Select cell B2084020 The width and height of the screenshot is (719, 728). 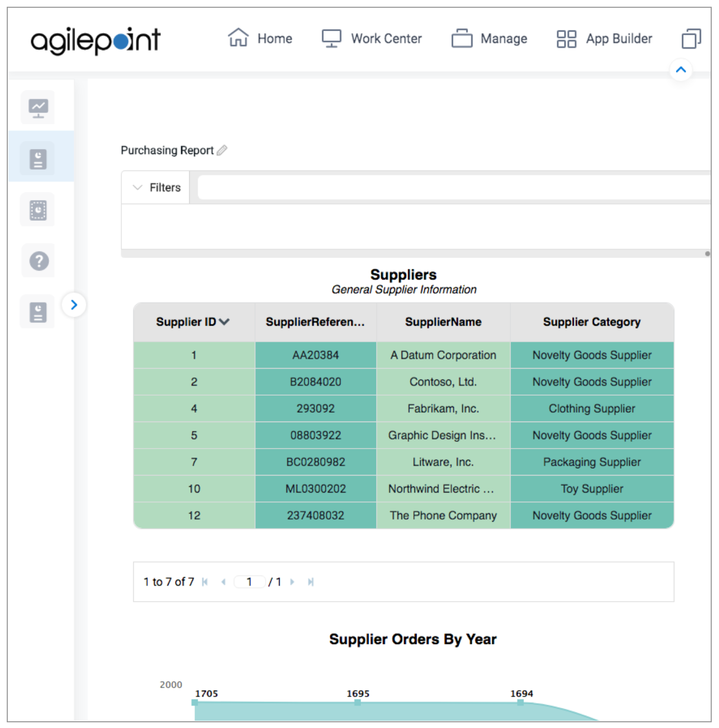(x=315, y=382)
